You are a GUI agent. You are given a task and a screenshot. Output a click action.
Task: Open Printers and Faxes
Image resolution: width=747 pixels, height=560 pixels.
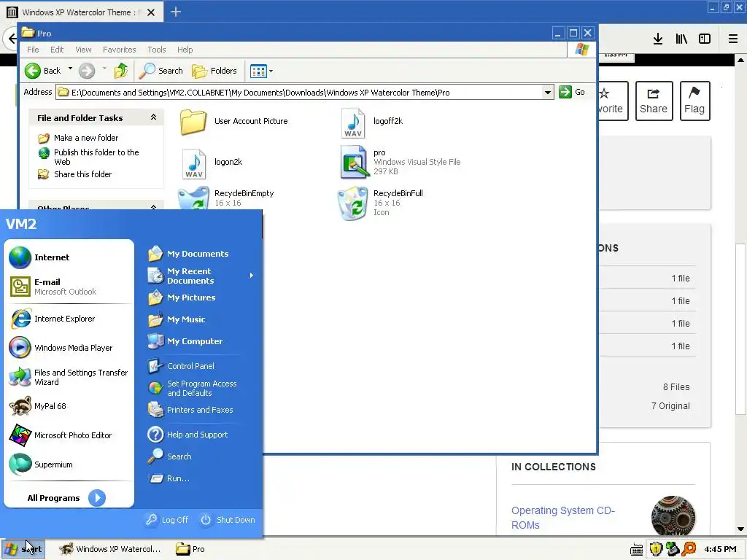tap(190, 410)
